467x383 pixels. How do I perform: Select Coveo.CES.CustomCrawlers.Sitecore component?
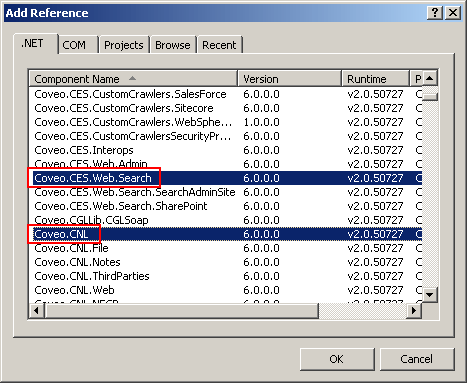tap(226, 108)
